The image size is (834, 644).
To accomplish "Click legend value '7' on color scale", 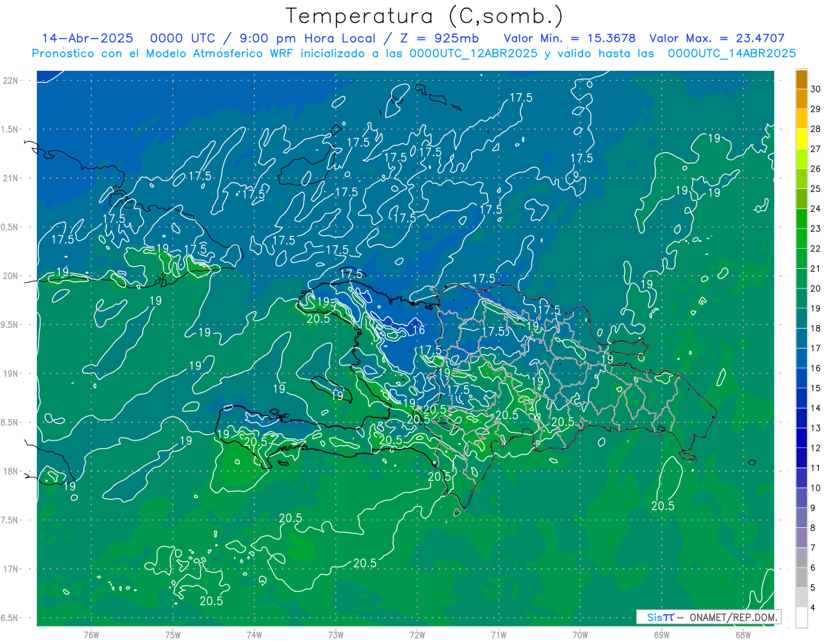I will coord(814,548).
